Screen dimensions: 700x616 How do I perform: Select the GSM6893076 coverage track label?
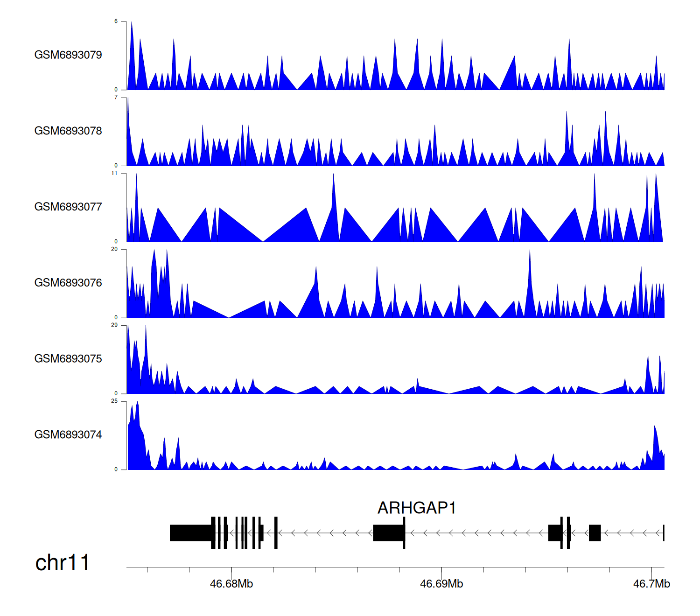click(x=68, y=283)
